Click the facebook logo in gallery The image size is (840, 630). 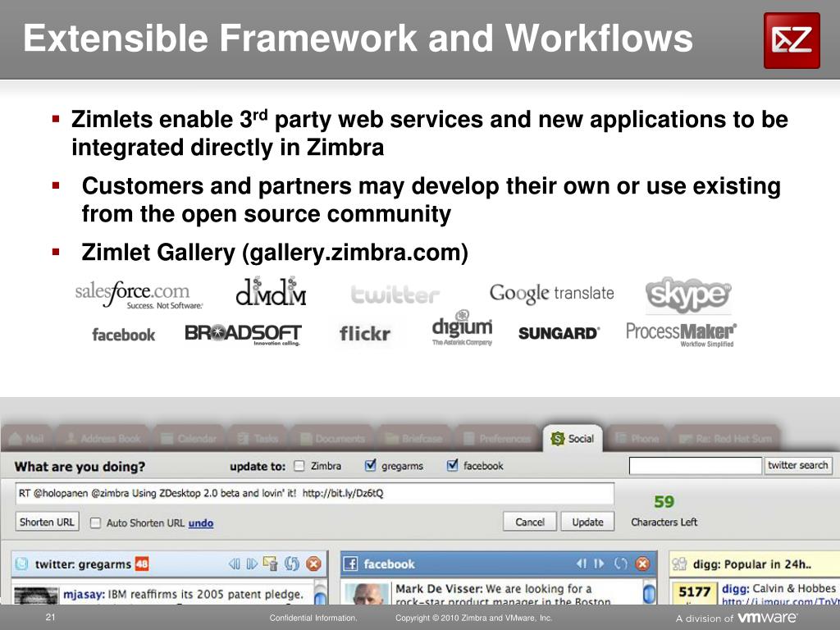coord(124,335)
